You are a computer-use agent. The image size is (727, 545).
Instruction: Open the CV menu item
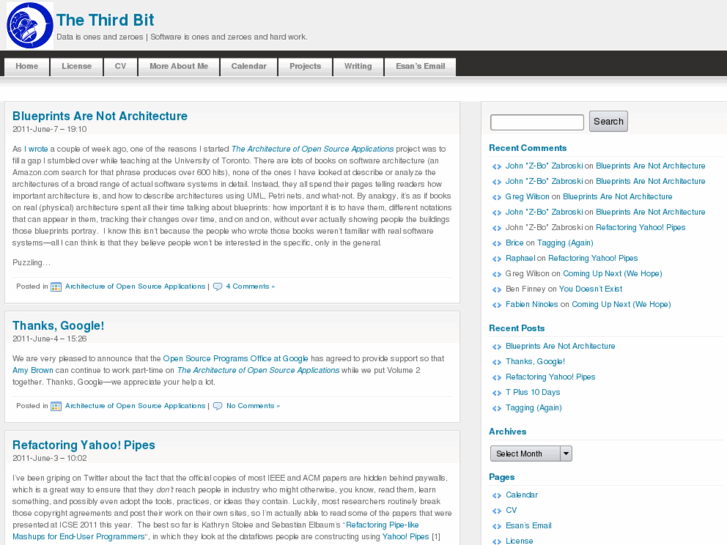[121, 66]
